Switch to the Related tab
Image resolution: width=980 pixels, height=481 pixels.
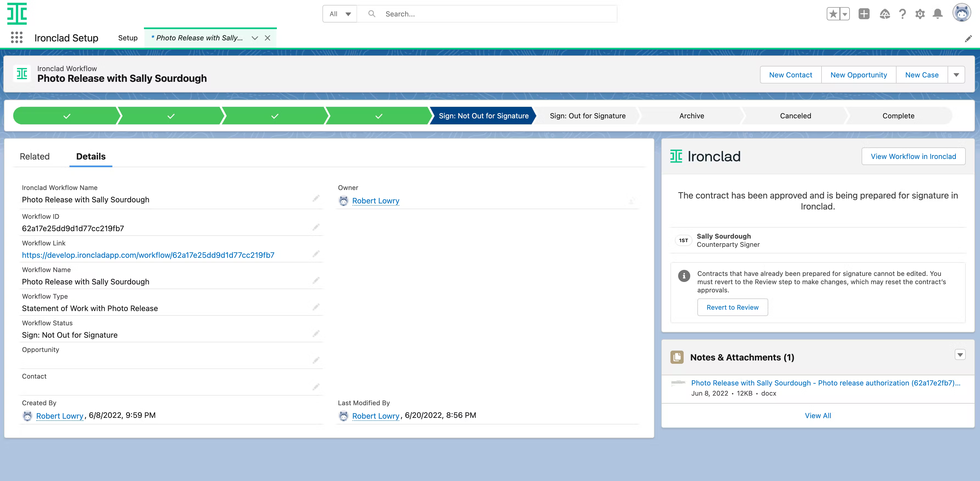point(35,156)
